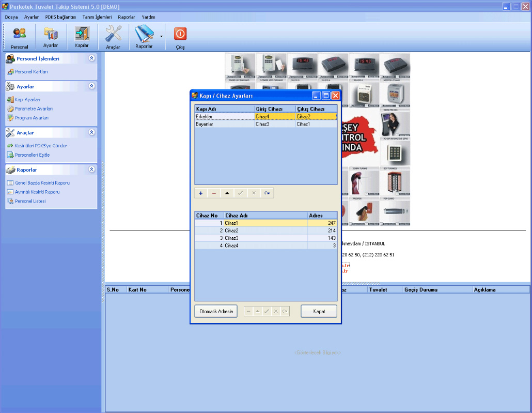Open the Raporlar toolbar dropdown arrow
The image size is (532, 413).
161,37
